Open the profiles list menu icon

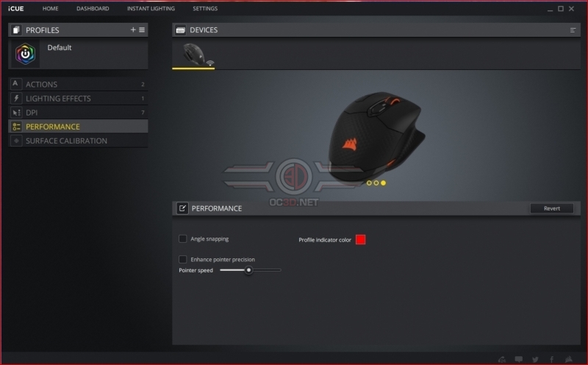pos(142,29)
